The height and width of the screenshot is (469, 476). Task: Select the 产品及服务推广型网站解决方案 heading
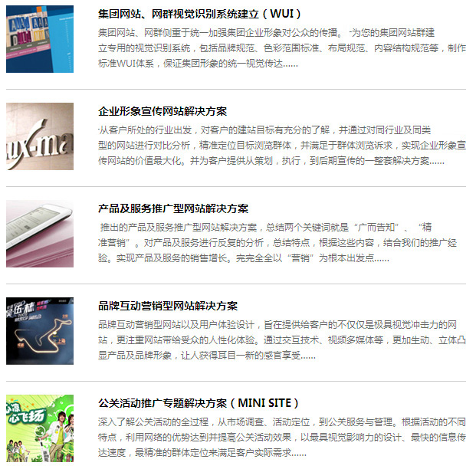tap(173, 209)
